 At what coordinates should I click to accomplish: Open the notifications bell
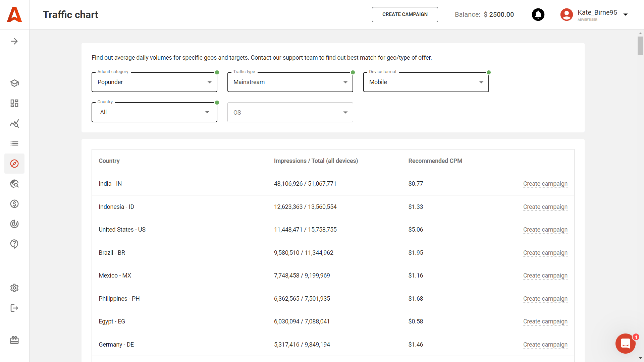(538, 14)
